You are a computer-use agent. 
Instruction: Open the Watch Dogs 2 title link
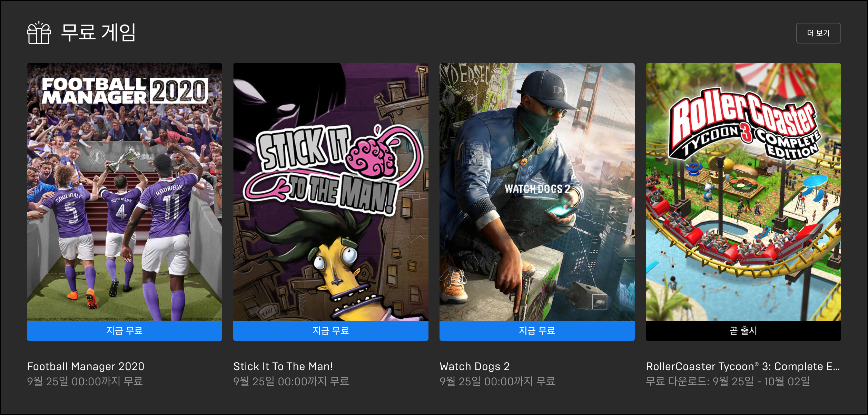pyautogui.click(x=474, y=366)
